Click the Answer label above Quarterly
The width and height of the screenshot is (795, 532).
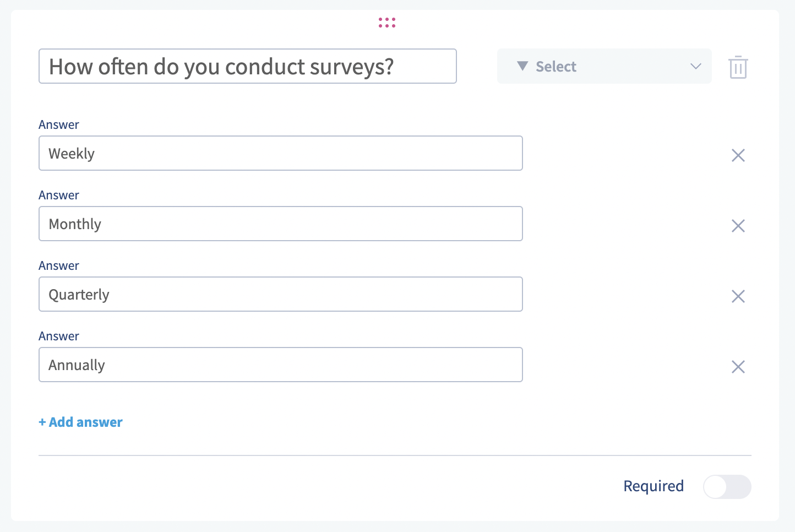coord(59,265)
